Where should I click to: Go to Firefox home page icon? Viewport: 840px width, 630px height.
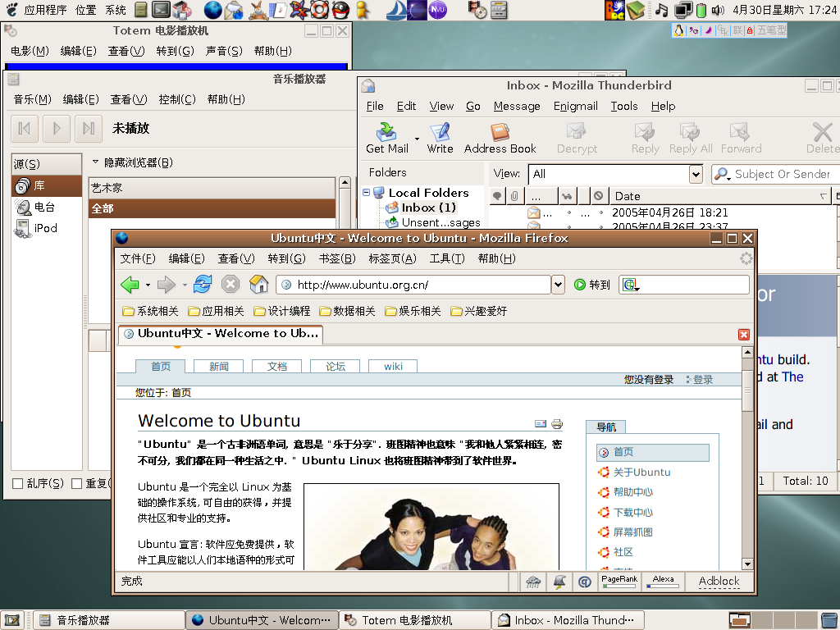[258, 284]
